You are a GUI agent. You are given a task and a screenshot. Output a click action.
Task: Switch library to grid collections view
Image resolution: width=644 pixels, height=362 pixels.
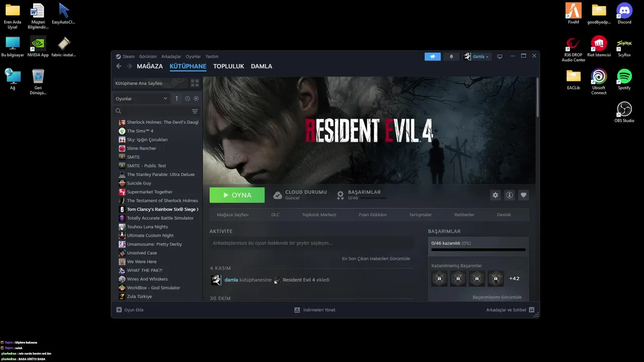click(x=195, y=83)
